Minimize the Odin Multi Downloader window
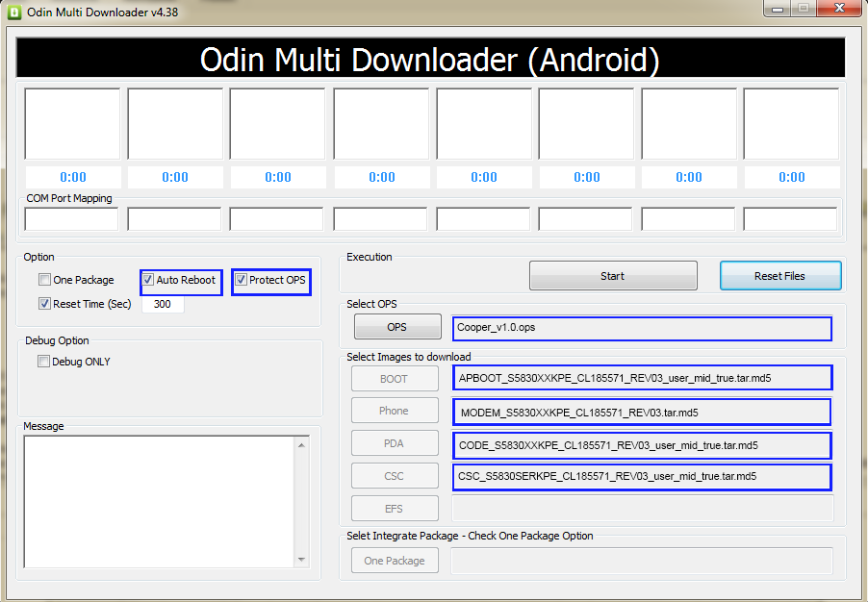 (778, 9)
